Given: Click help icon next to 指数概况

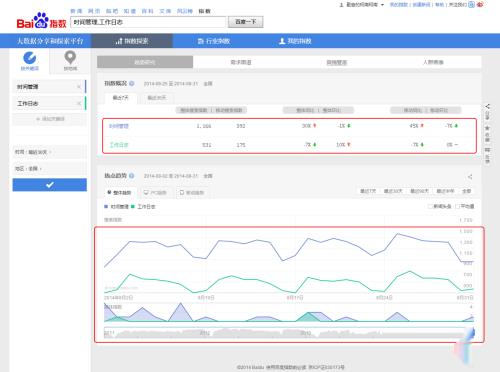Looking at the screenshot, I should click(132, 83).
